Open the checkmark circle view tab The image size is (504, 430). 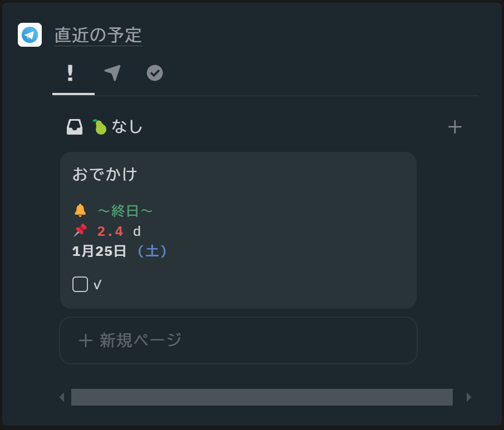coord(155,73)
